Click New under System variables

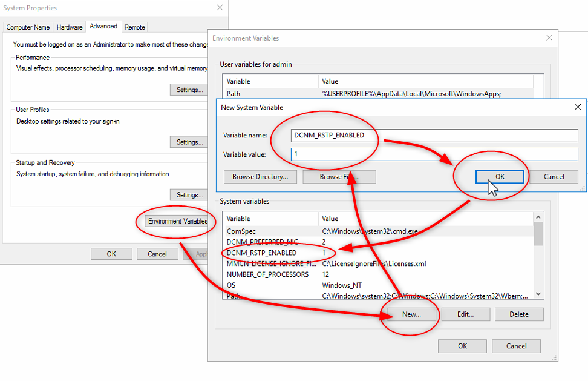click(x=411, y=314)
